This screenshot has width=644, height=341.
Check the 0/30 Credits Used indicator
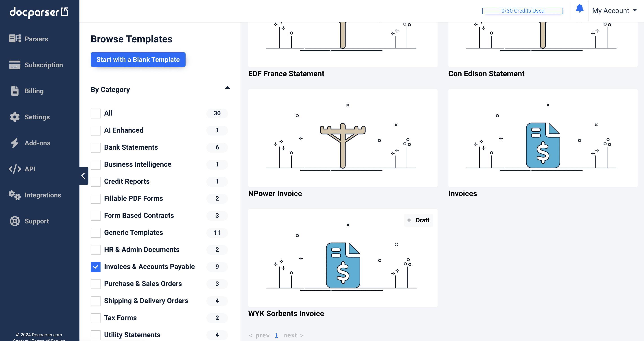(522, 11)
